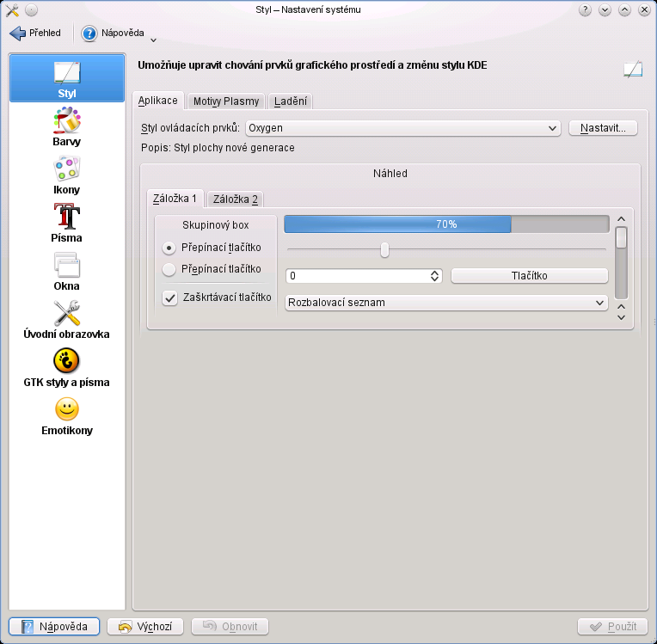Screen dimensions: 657x644
Task: Click the system settings title bar icon
Action: (12, 9)
